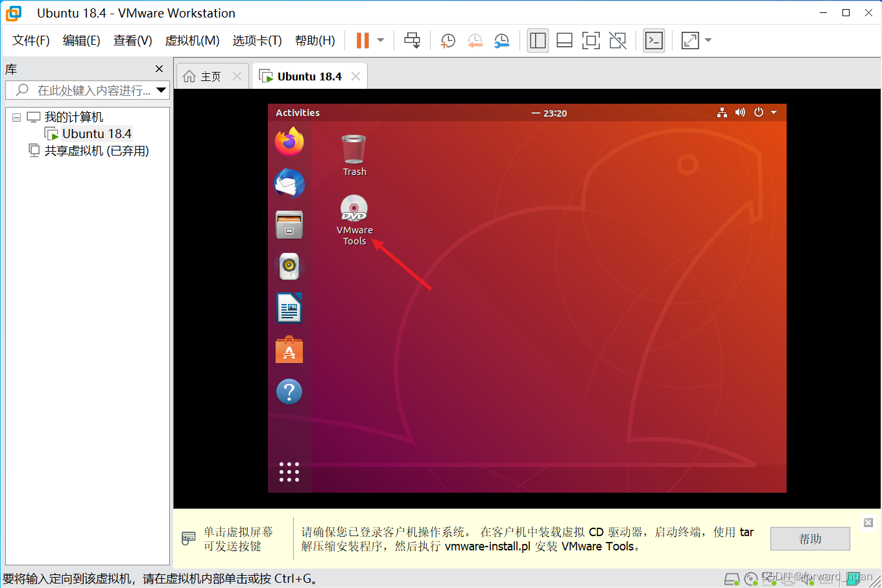882x588 pixels.
Task: Click the keyboard icon in hint bar
Action: pos(188,538)
